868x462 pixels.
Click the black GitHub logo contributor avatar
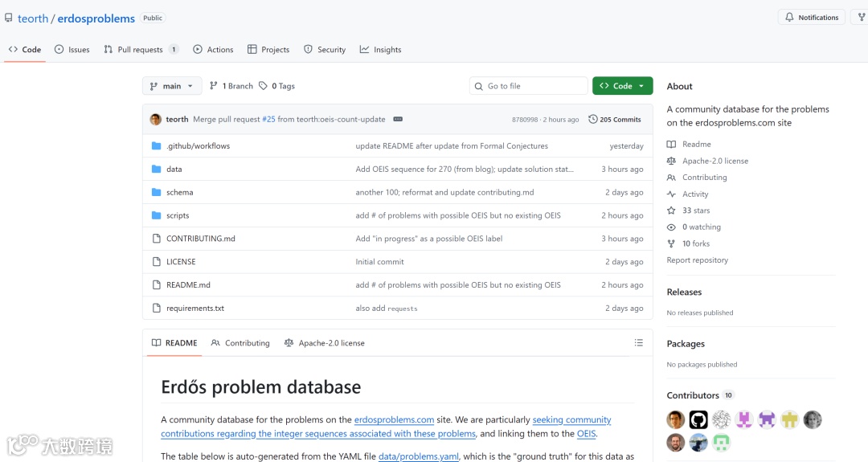698,420
